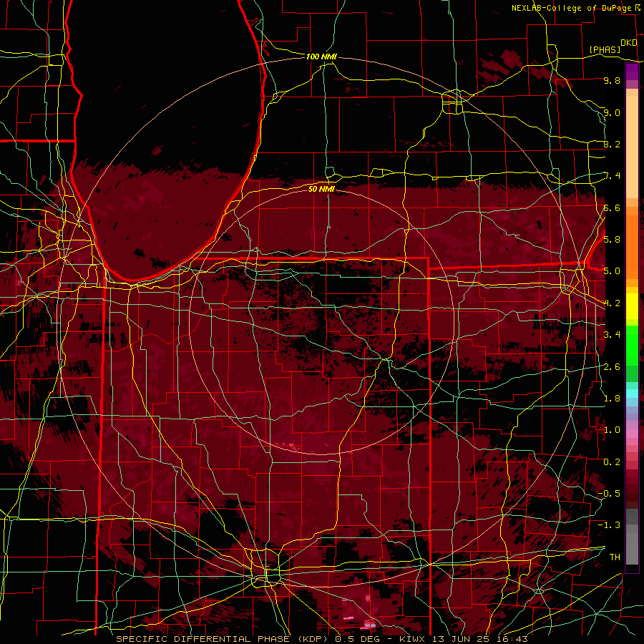
Task: Click the 0.2 value on the color scale
Action: 612,462
